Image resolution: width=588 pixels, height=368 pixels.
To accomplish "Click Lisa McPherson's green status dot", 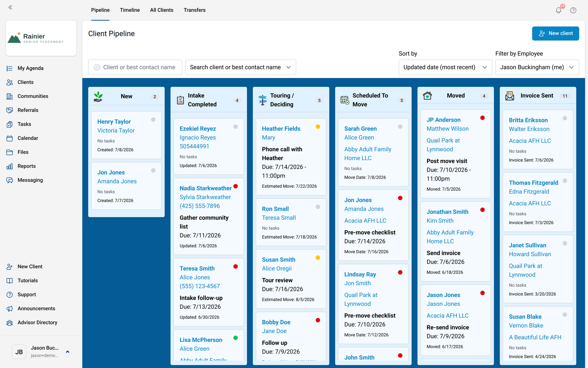I will (x=236, y=338).
